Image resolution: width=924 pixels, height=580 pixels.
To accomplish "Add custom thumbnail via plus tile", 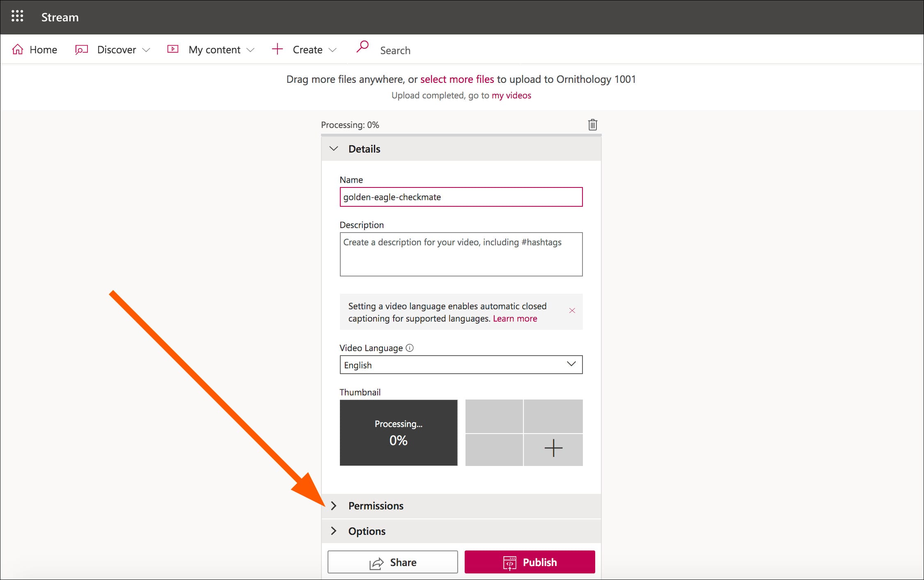I will pos(553,448).
